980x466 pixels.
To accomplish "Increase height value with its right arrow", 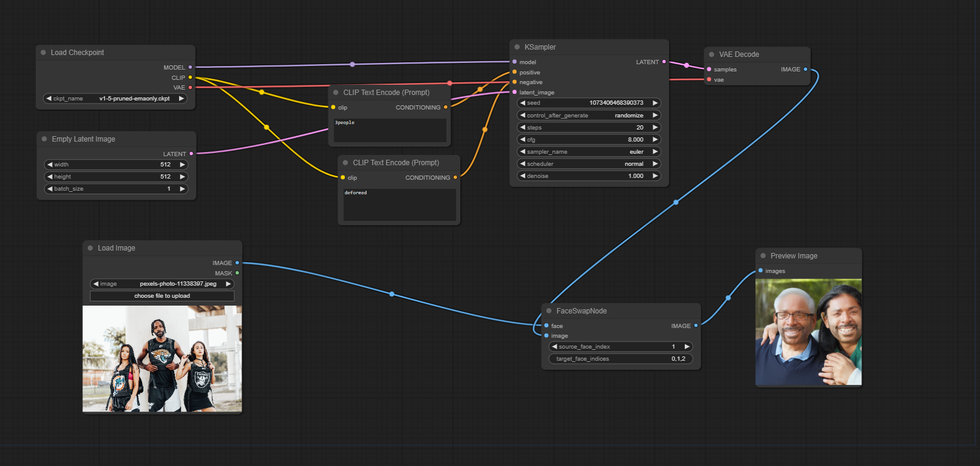I will [x=182, y=177].
